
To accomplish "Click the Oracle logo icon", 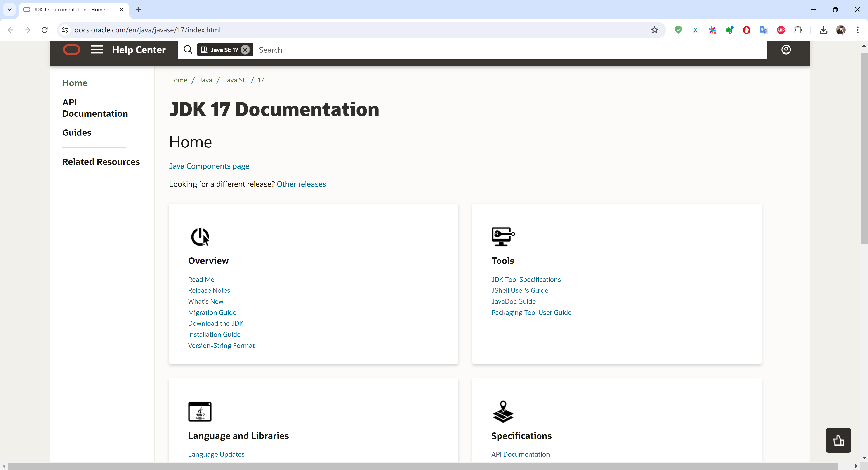I will 71,50.
